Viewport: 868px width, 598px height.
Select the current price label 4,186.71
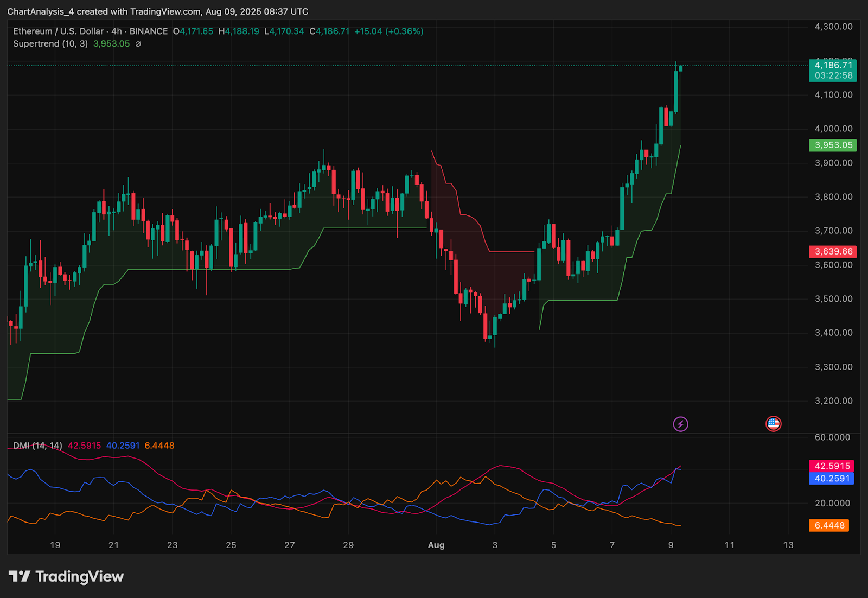[x=833, y=65]
